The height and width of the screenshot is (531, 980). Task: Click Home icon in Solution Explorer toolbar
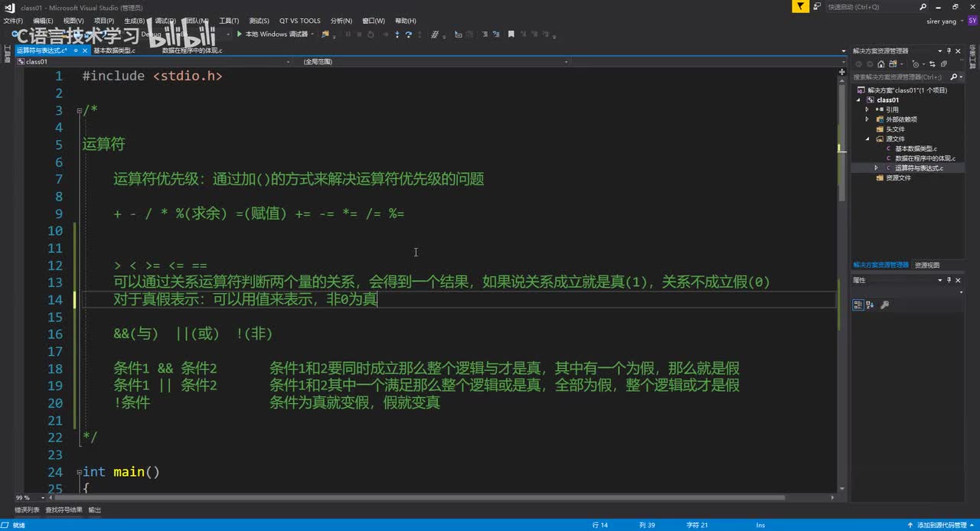tap(881, 64)
